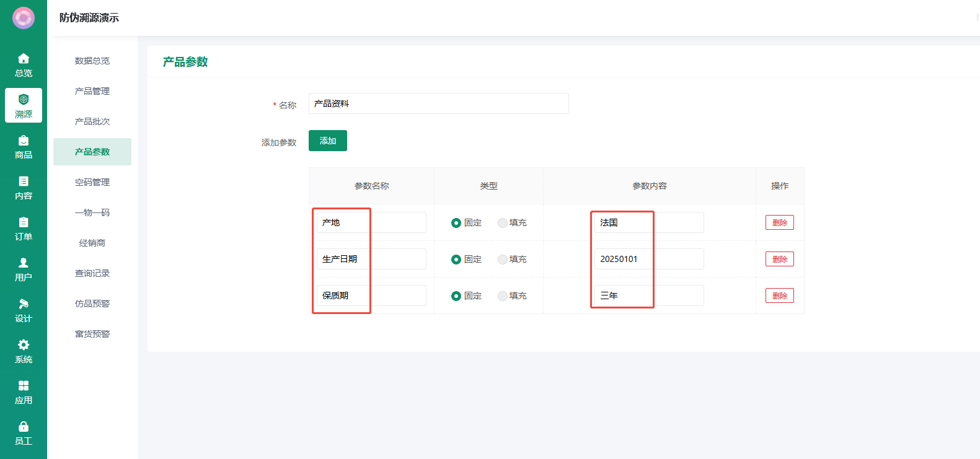Go to the 用户 person icon
The height and width of the screenshot is (459, 980).
tap(24, 263)
